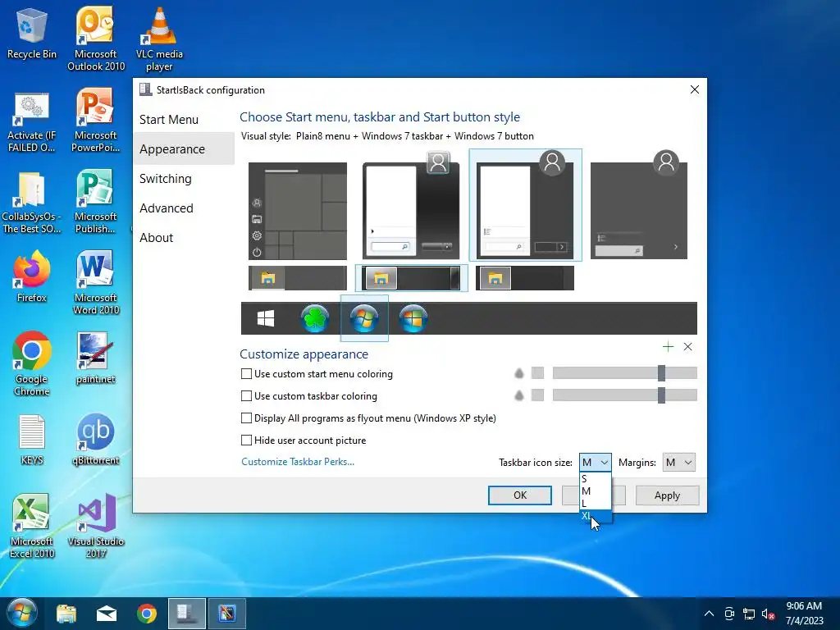Launch qBittorrent desktop shortcut

pyautogui.click(x=95, y=440)
